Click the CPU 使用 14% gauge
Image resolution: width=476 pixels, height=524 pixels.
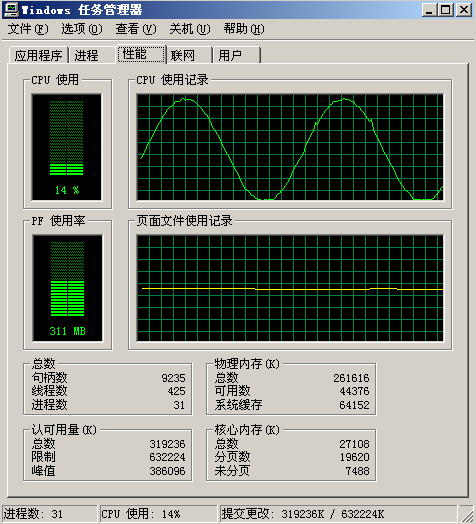click(x=67, y=147)
